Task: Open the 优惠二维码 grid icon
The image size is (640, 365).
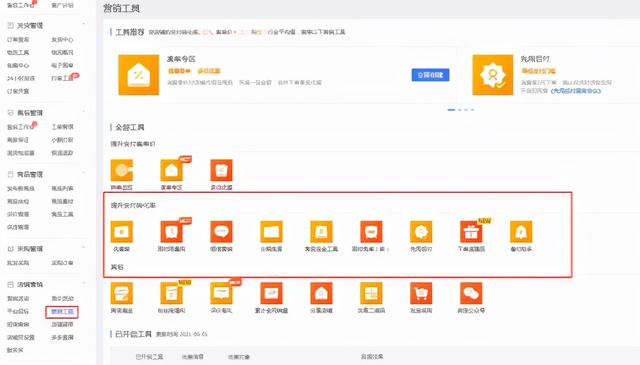Action: tap(371, 293)
